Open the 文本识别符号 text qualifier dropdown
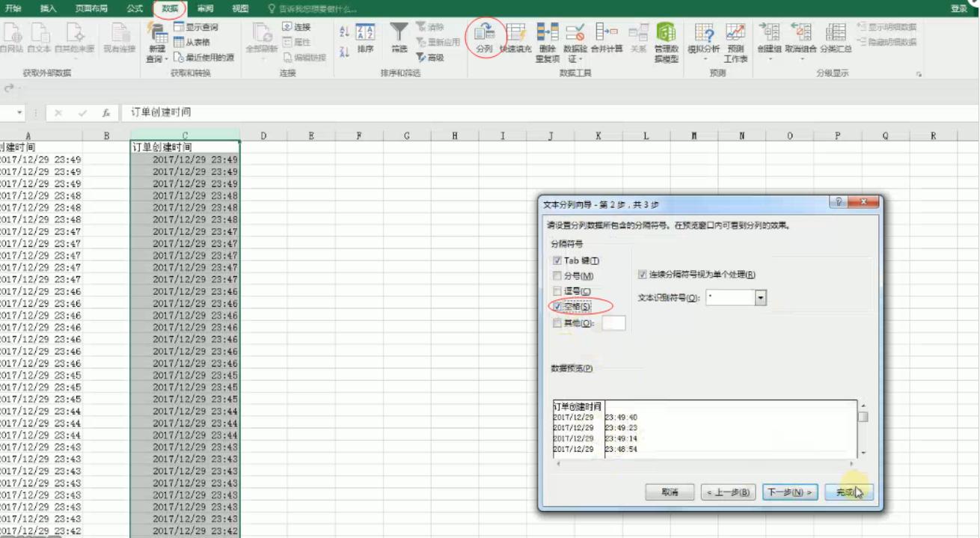The height and width of the screenshot is (538, 980). point(760,298)
